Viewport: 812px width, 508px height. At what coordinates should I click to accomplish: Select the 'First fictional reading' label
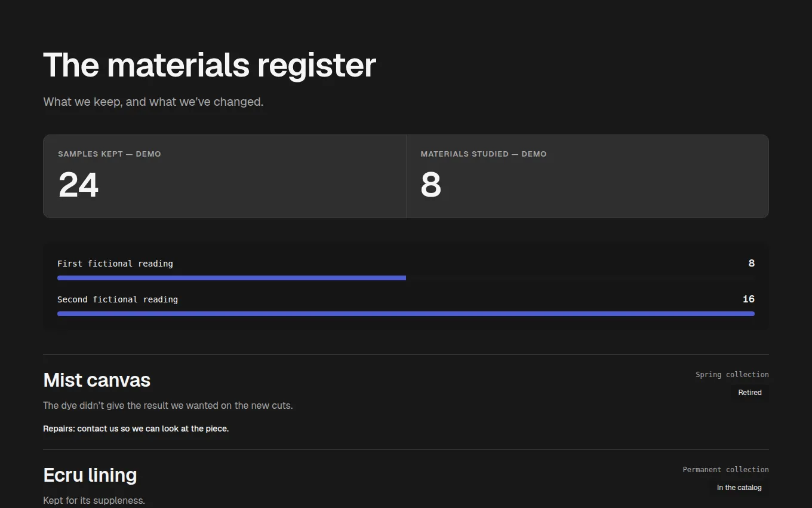pyautogui.click(x=115, y=264)
